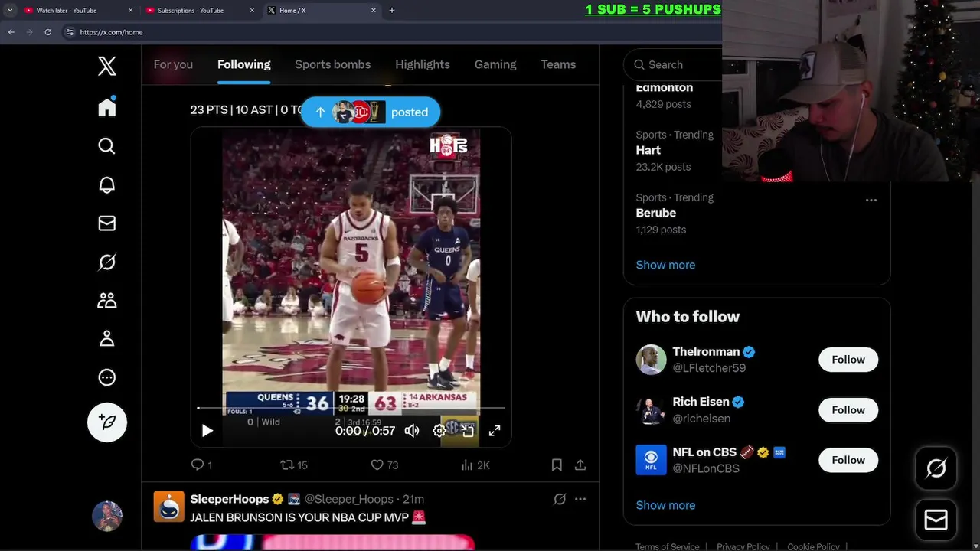
Task: Click the new posts pill
Action: pyautogui.click(x=371, y=112)
